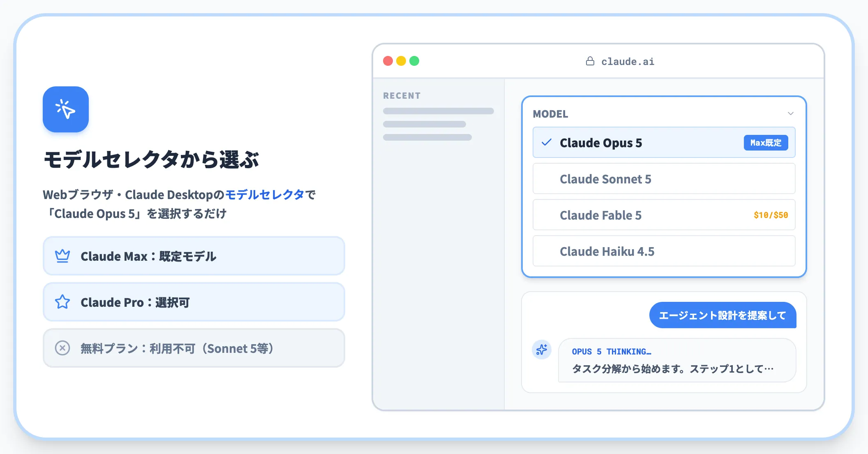Open the モデルセレクタ blue link text
Screen dimensions: 868x454
click(265, 195)
